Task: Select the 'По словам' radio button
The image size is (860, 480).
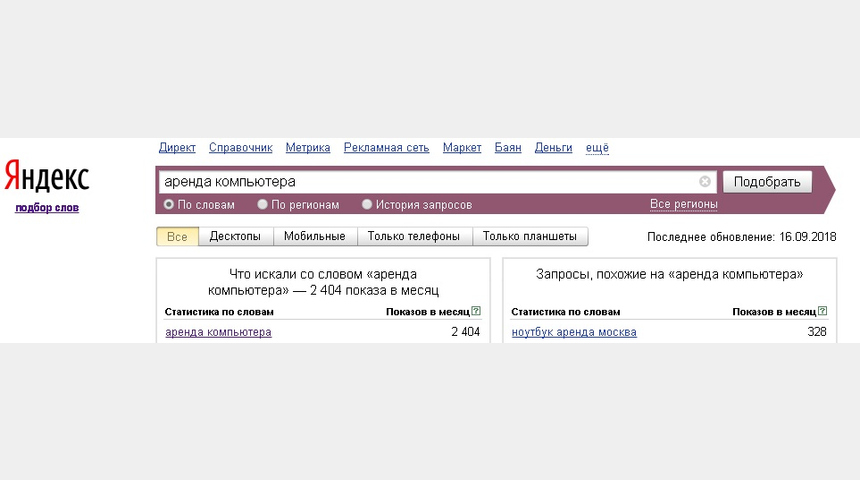Action: click(x=169, y=205)
